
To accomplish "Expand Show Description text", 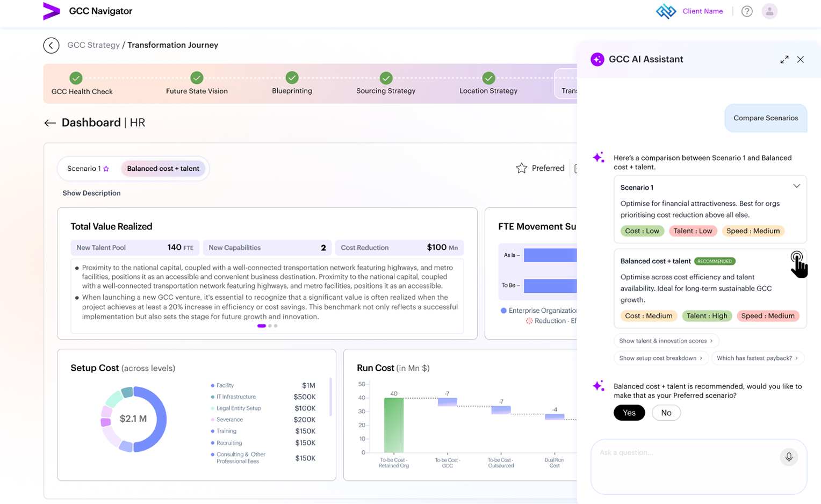I will [x=91, y=193].
